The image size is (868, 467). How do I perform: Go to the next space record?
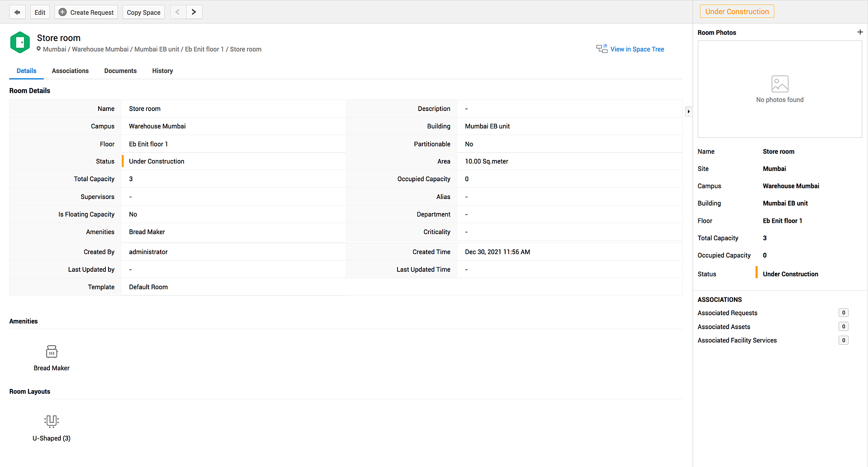194,12
